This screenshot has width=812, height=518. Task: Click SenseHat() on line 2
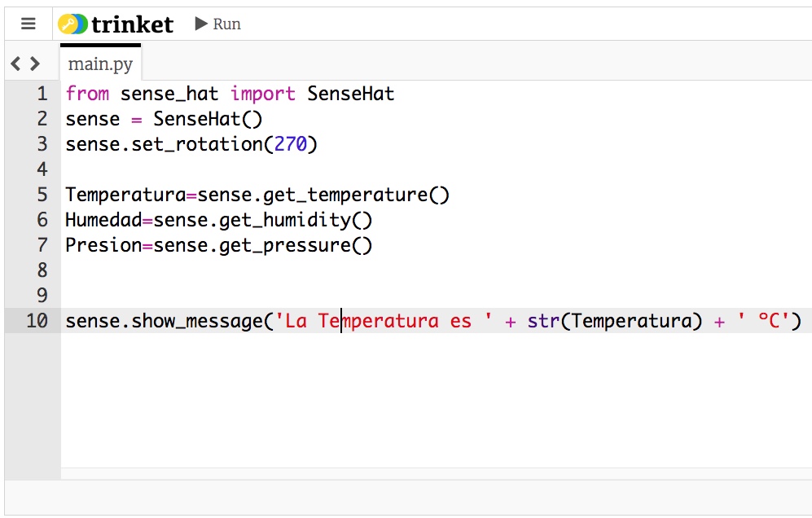point(208,119)
